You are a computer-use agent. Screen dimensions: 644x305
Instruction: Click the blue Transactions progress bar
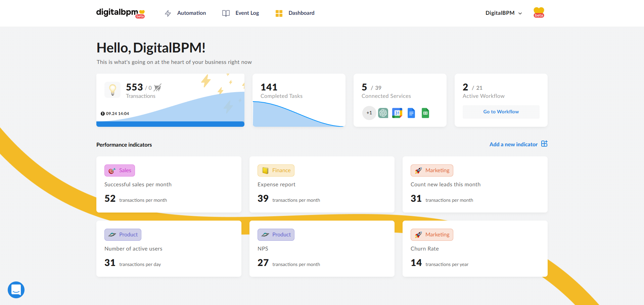pyautogui.click(x=170, y=124)
